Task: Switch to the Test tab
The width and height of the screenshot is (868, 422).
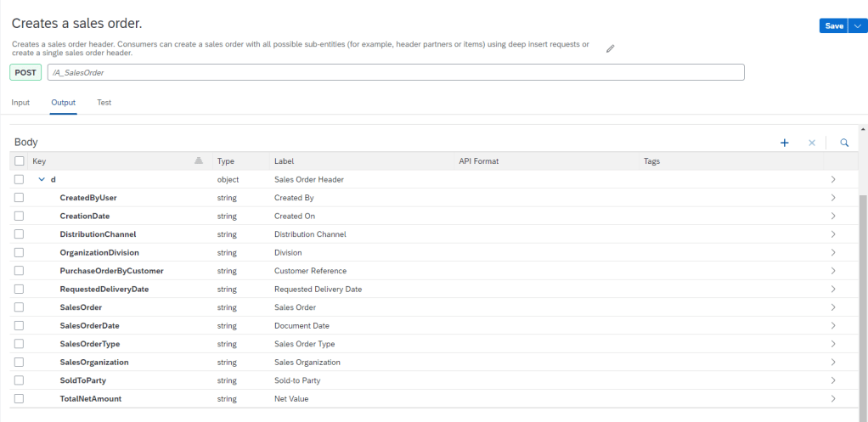Action: tap(104, 103)
